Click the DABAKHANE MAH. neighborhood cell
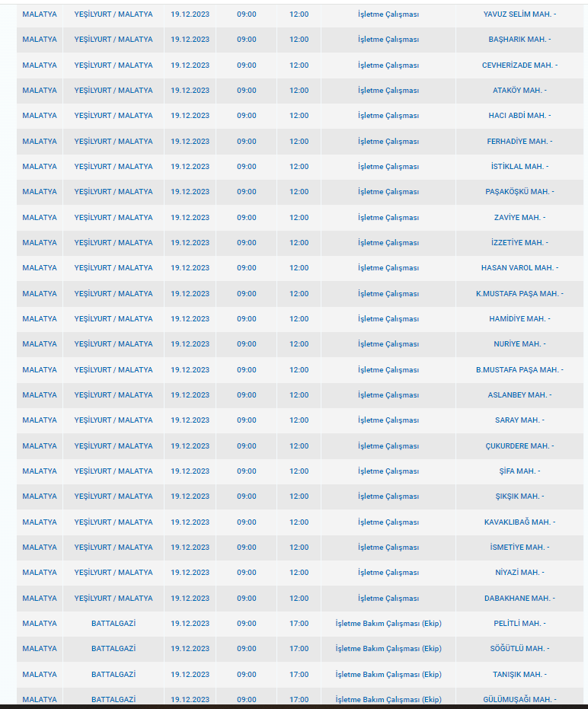The height and width of the screenshot is (709, 588). click(519, 599)
